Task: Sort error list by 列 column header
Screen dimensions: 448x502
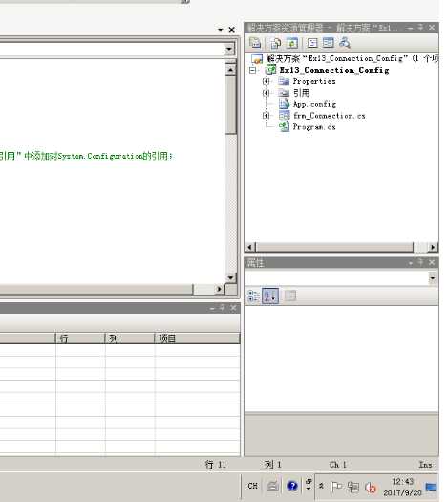Action: click(x=130, y=338)
